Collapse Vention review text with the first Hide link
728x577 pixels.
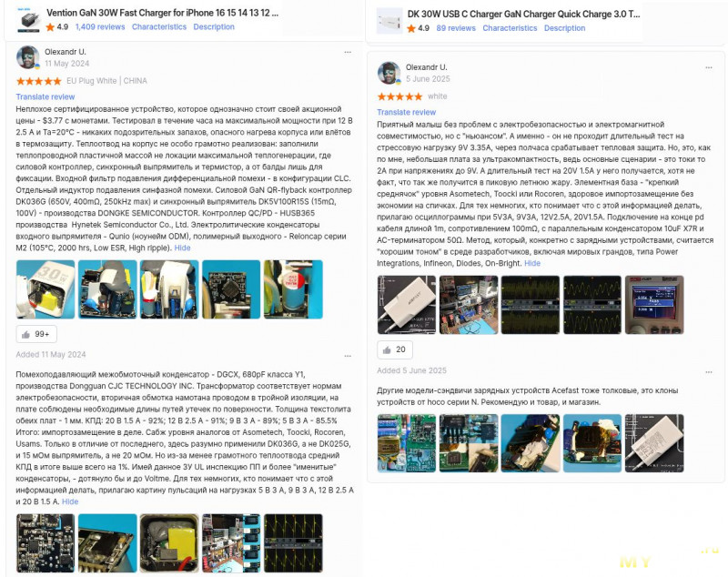[x=183, y=248]
